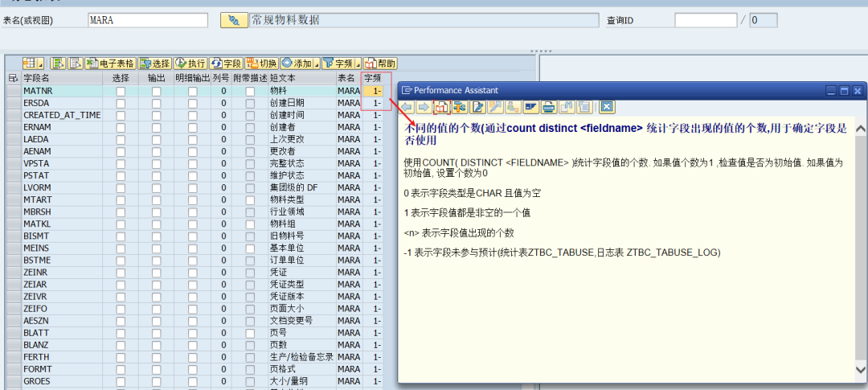This screenshot has width=868, height=390.
Task: Click the deselect-all rows toolbar icon
Action: [x=76, y=64]
